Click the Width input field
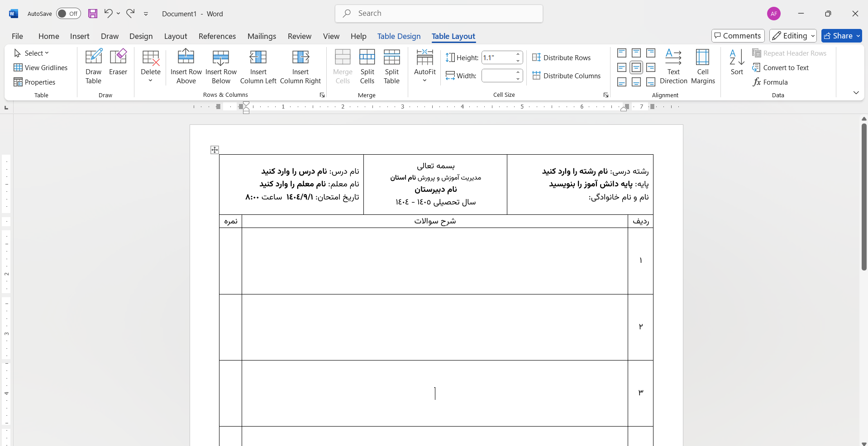This screenshot has width=868, height=446. [x=498, y=76]
